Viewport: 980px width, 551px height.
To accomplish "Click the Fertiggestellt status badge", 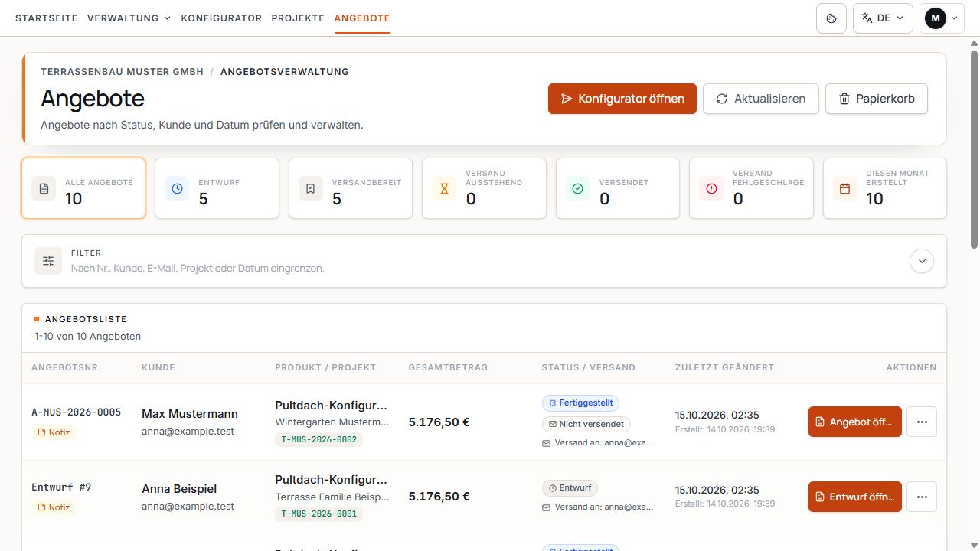I will coord(580,403).
